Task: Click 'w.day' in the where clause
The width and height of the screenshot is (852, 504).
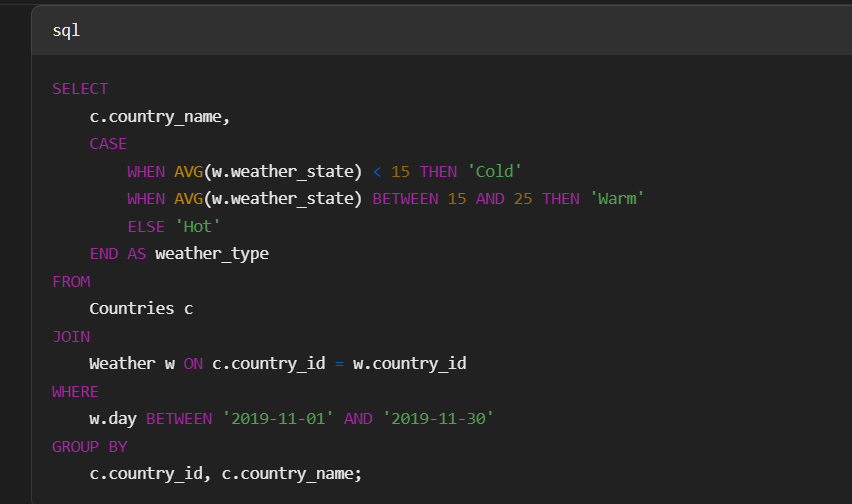Action: pyautogui.click(x=113, y=419)
